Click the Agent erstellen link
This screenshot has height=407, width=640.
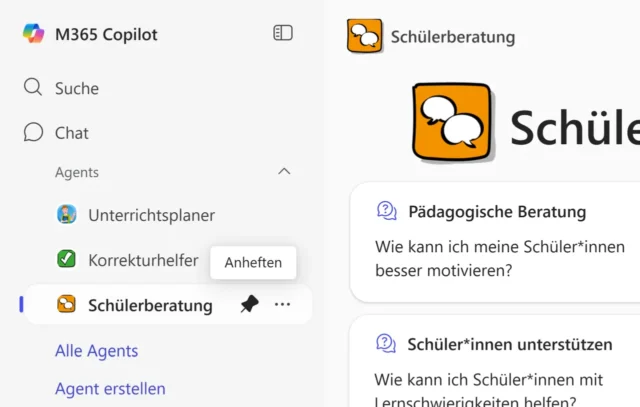click(x=110, y=389)
